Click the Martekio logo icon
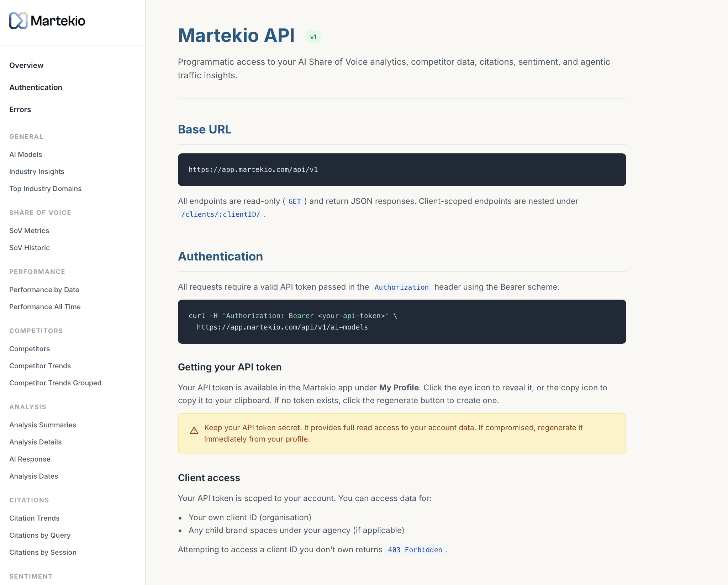 point(18,21)
